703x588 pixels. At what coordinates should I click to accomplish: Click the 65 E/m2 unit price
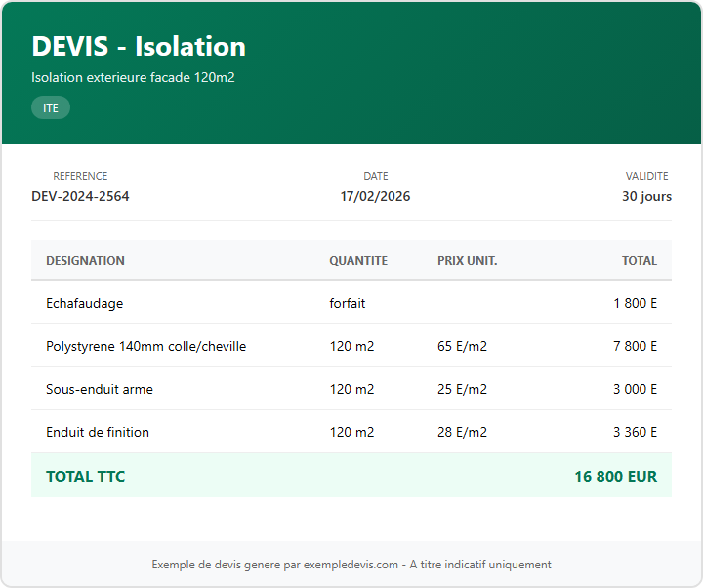point(462,346)
